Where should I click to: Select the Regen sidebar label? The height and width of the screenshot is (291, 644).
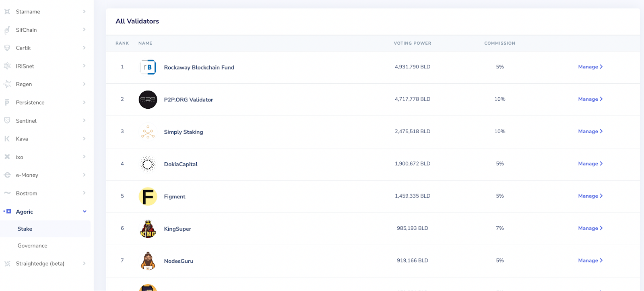(x=24, y=84)
